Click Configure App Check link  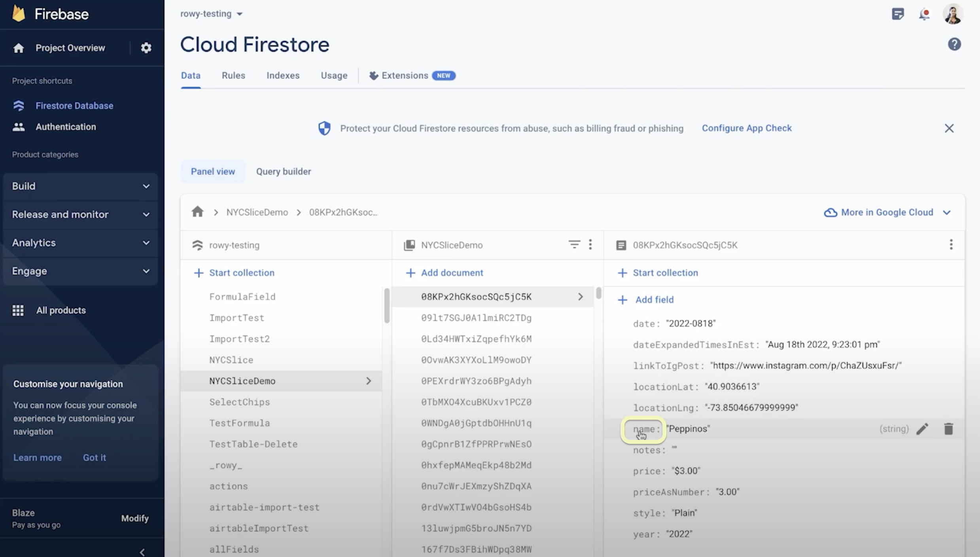click(x=746, y=127)
